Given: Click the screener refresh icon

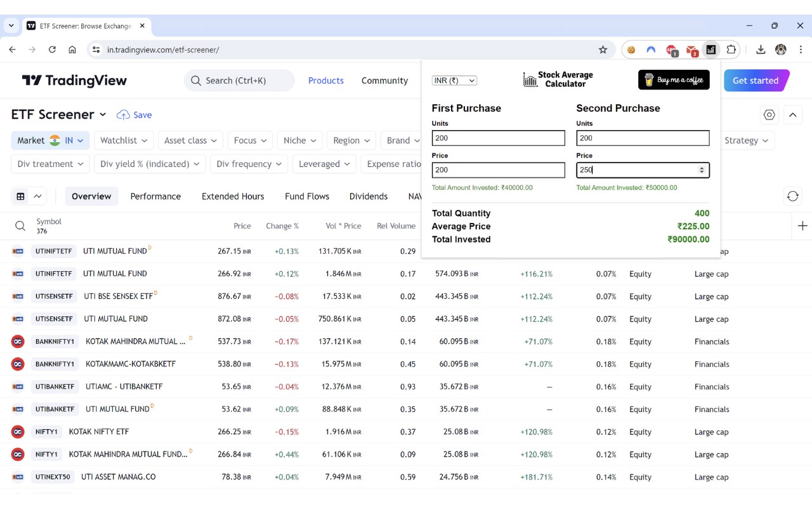Looking at the screenshot, I should click(792, 196).
